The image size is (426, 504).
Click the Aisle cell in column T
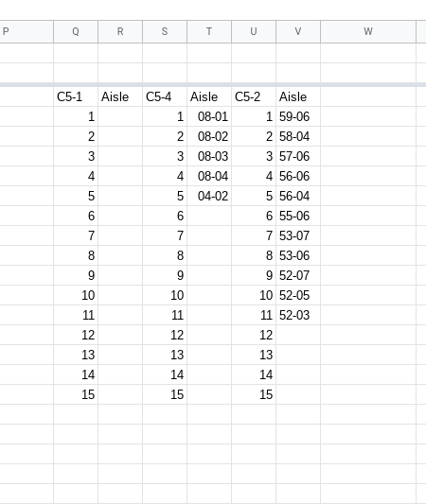pos(209,96)
